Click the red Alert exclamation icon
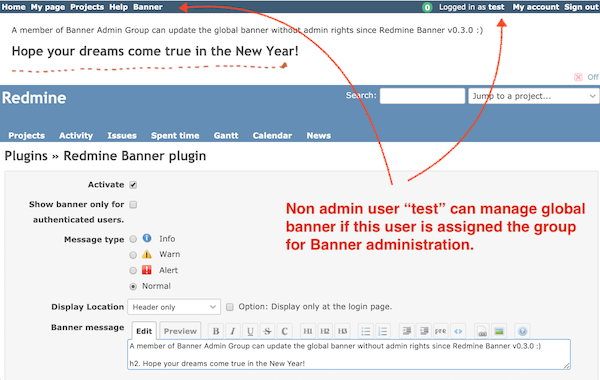This screenshot has height=380, width=600. click(147, 270)
